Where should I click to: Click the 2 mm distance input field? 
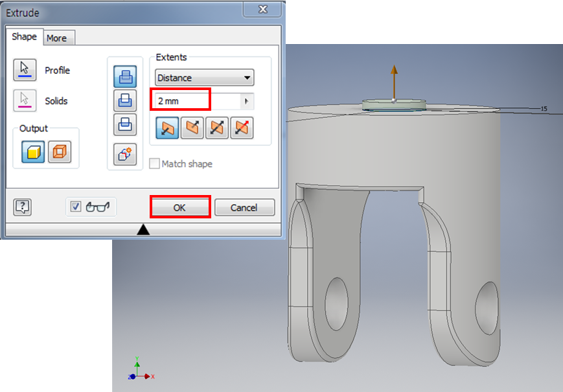[198, 101]
